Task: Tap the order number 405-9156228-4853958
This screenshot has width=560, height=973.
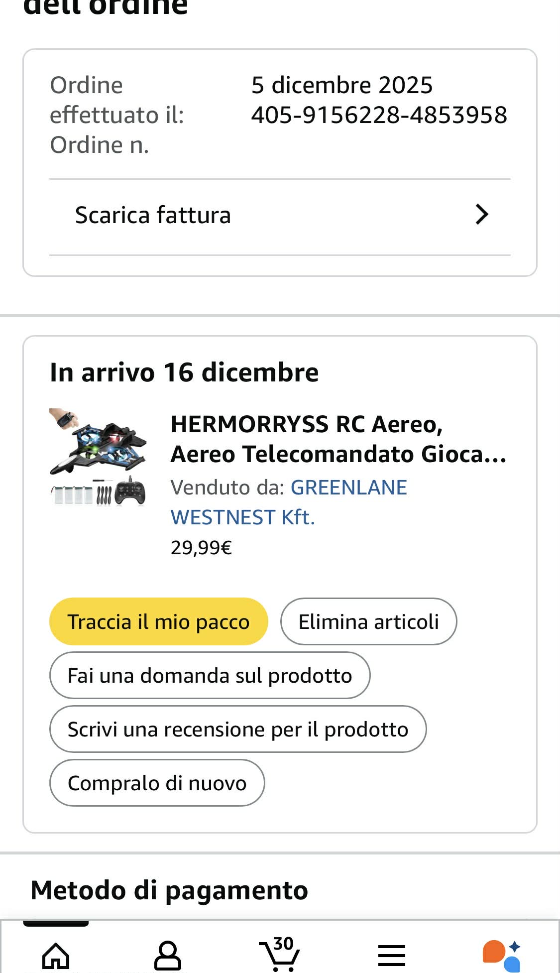Action: pyautogui.click(x=379, y=115)
